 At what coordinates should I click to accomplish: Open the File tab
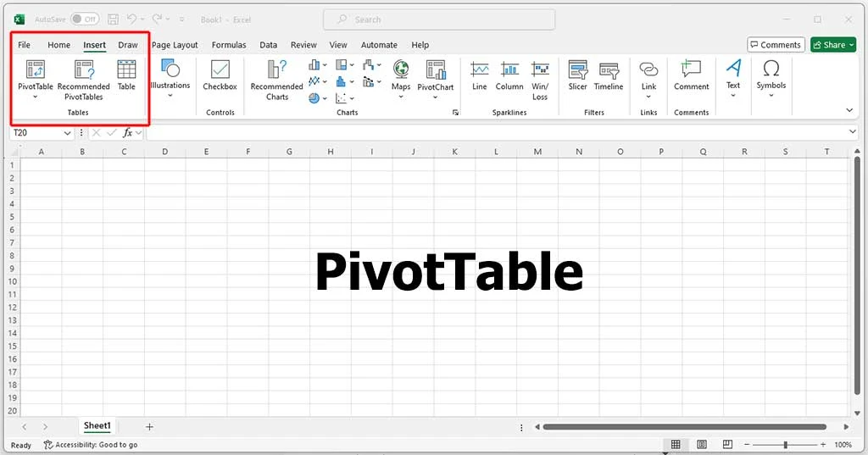pos(25,45)
